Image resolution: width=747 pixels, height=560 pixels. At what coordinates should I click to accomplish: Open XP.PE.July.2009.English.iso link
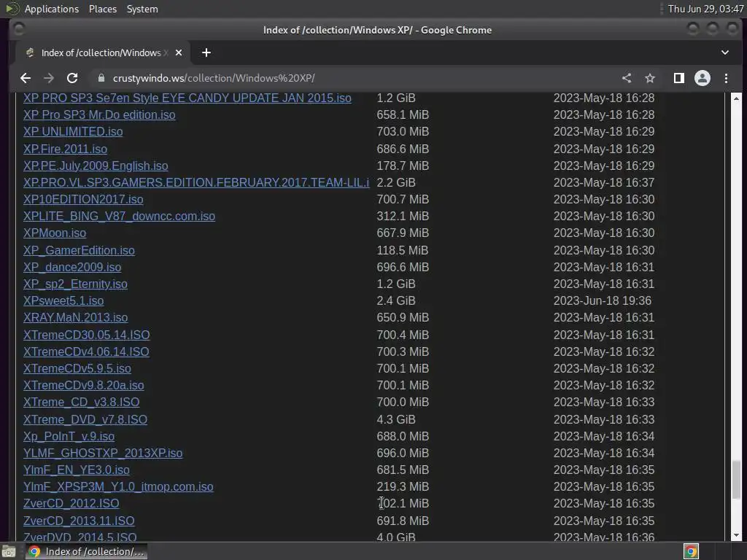coord(96,166)
